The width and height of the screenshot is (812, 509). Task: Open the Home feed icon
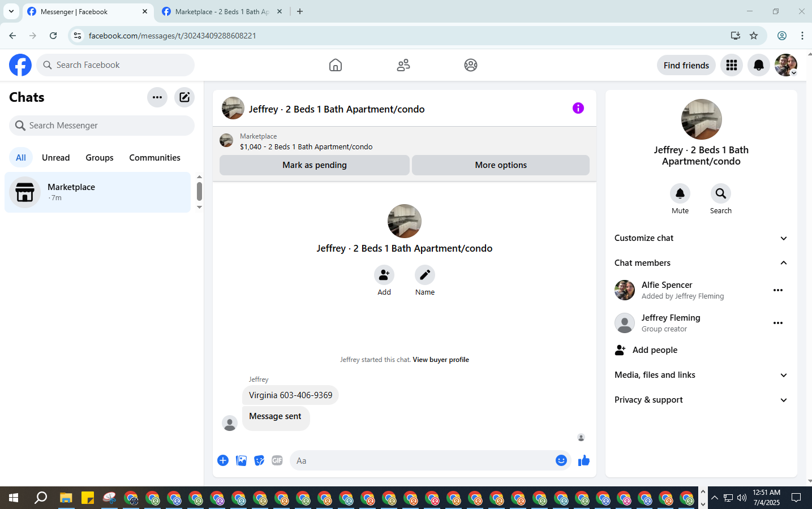click(x=336, y=65)
